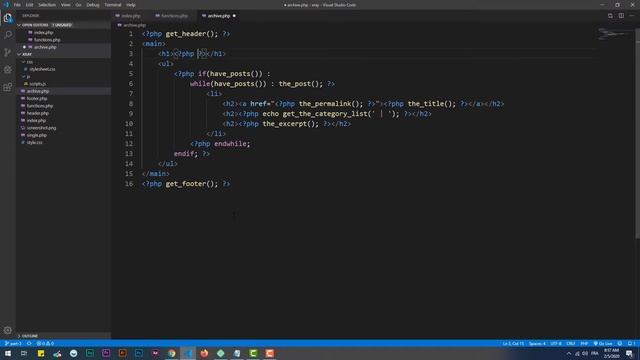Select the archive.php editor tab
This screenshot has width=640, height=360.
point(219,16)
